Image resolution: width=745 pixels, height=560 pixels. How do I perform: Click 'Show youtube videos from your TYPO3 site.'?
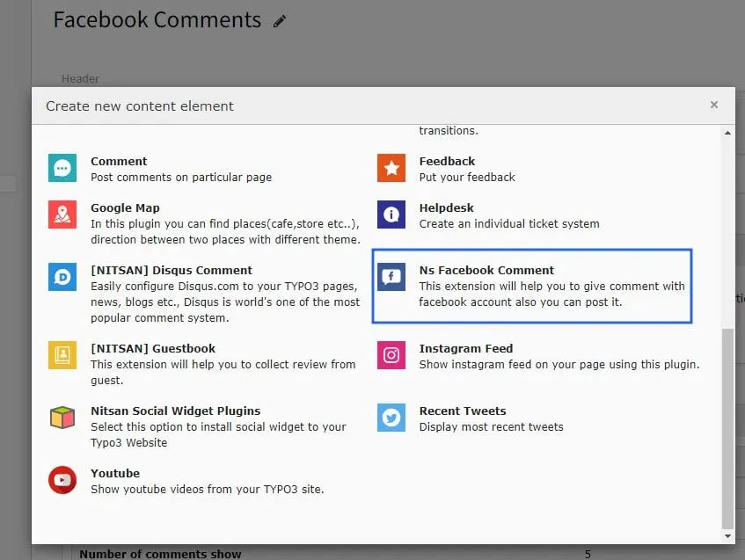pos(208,489)
